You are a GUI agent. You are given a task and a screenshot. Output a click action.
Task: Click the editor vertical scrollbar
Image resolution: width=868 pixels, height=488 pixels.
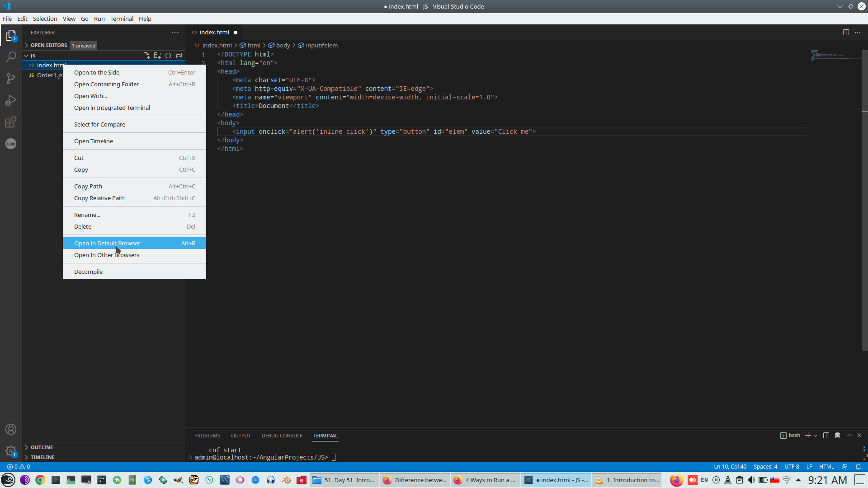click(x=864, y=226)
